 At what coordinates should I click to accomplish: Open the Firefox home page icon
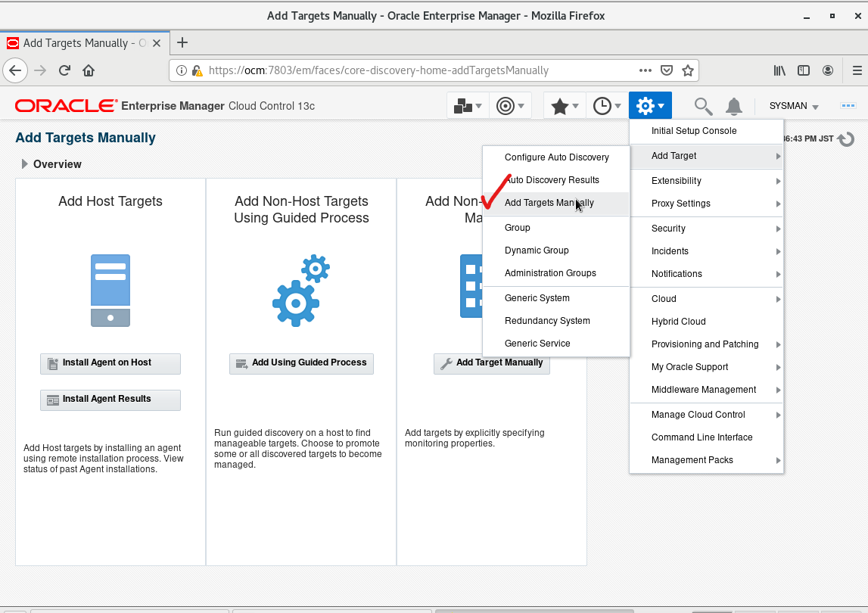(89, 70)
